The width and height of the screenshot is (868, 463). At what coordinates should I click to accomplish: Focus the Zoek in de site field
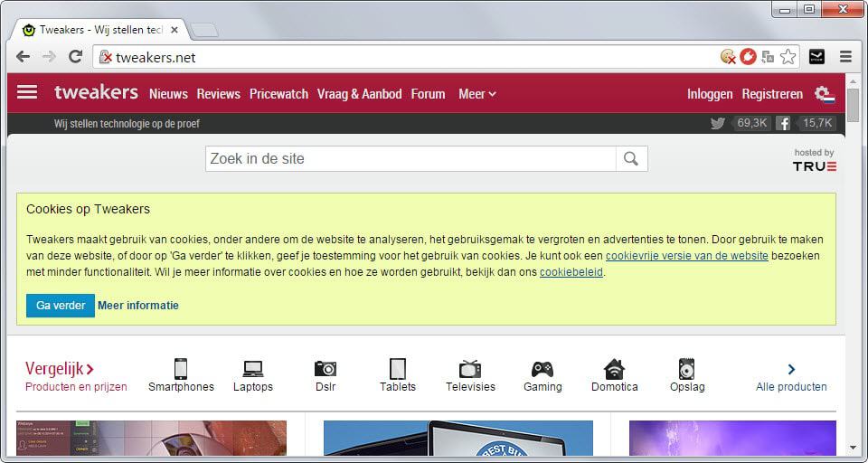tap(410, 159)
